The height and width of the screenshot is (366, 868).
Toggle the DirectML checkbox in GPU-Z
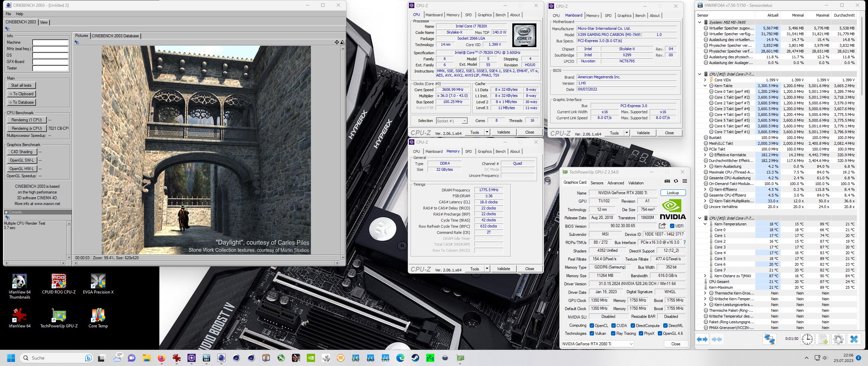click(665, 326)
